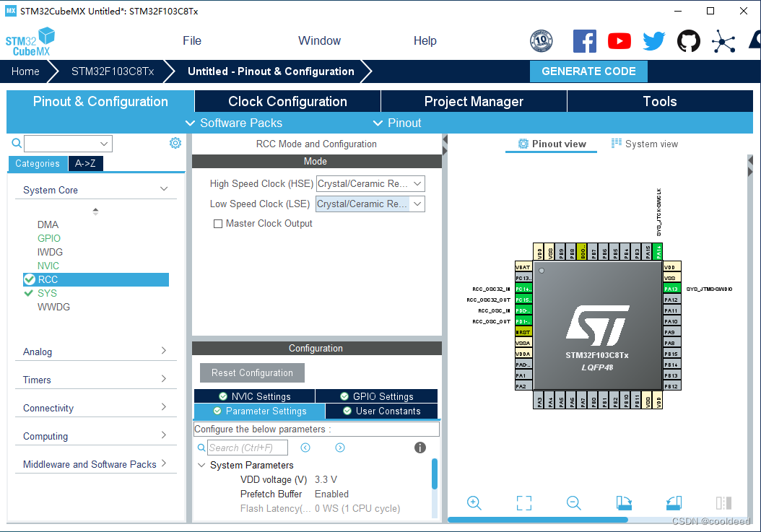Viewport: 761px width, 532px height.
Task: Go to next search result arrow
Action: (x=340, y=448)
